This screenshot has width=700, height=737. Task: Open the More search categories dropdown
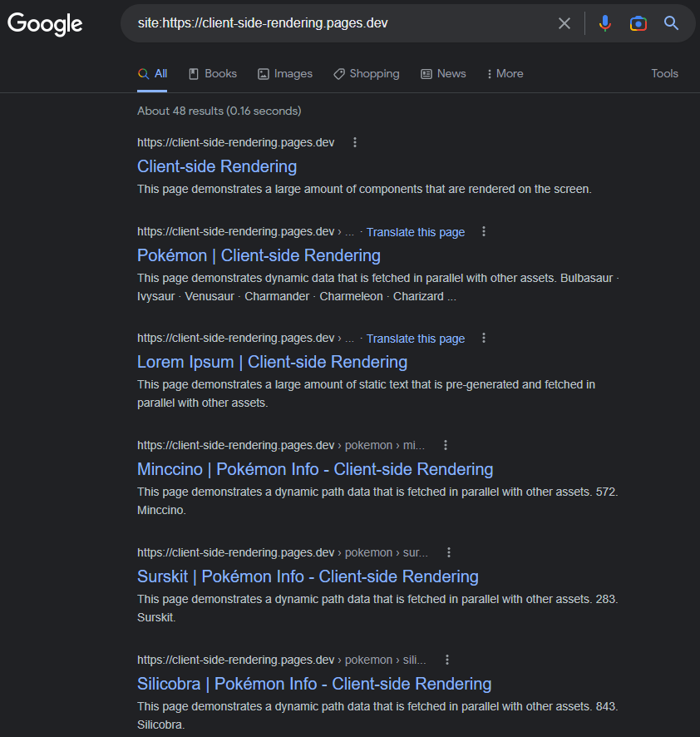pyautogui.click(x=505, y=73)
